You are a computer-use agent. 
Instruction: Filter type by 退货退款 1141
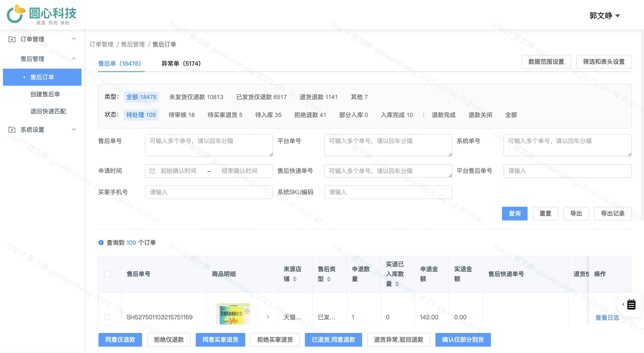click(319, 97)
